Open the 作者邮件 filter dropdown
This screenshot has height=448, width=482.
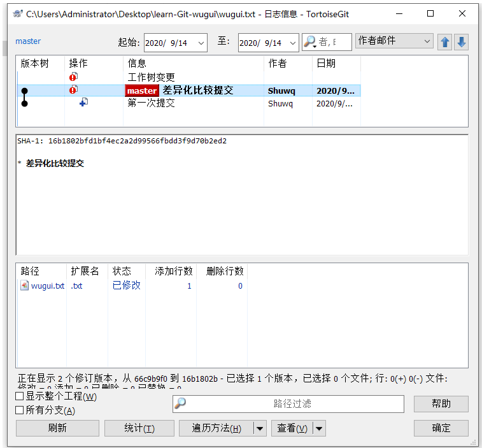point(427,41)
